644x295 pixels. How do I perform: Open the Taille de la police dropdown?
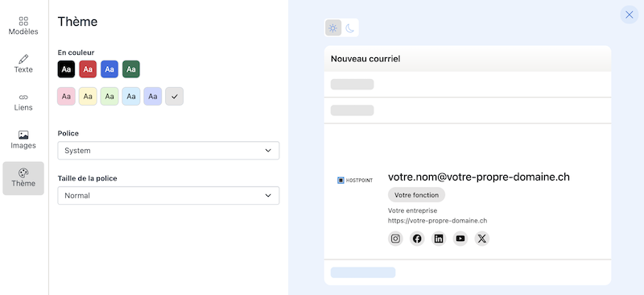pos(168,195)
